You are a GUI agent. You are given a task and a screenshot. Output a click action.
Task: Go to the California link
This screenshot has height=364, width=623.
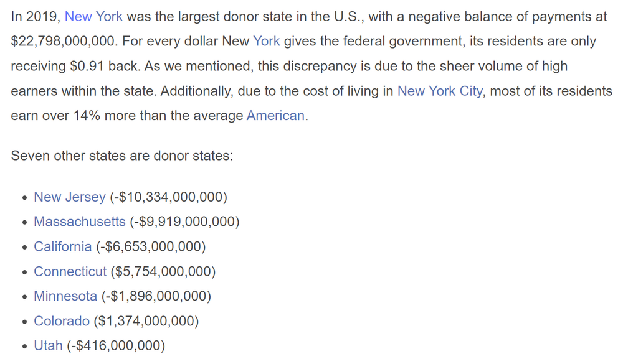(63, 247)
